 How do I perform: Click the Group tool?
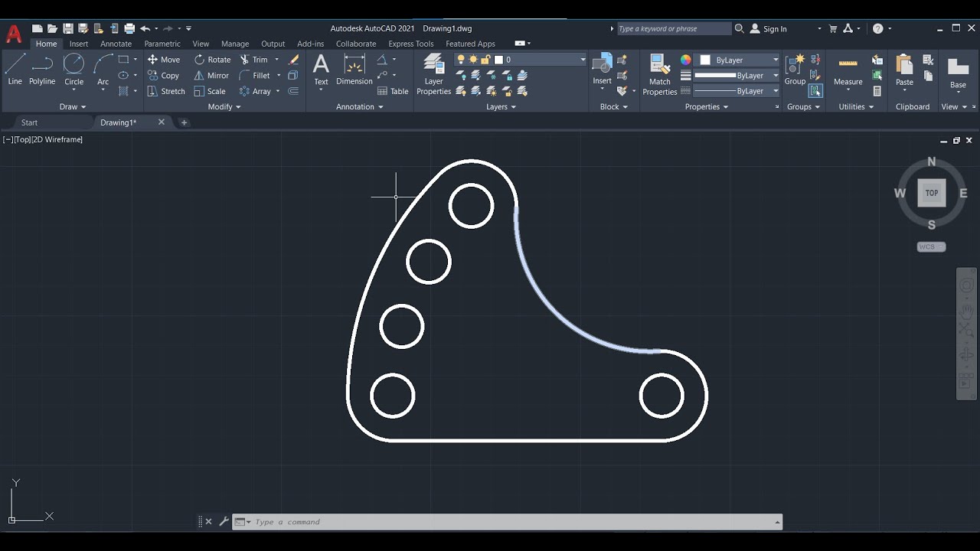point(795,69)
